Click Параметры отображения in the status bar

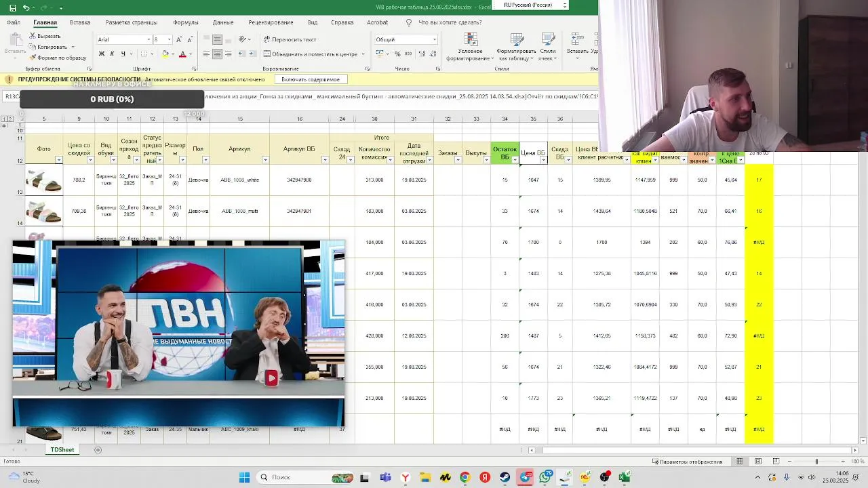click(x=688, y=462)
